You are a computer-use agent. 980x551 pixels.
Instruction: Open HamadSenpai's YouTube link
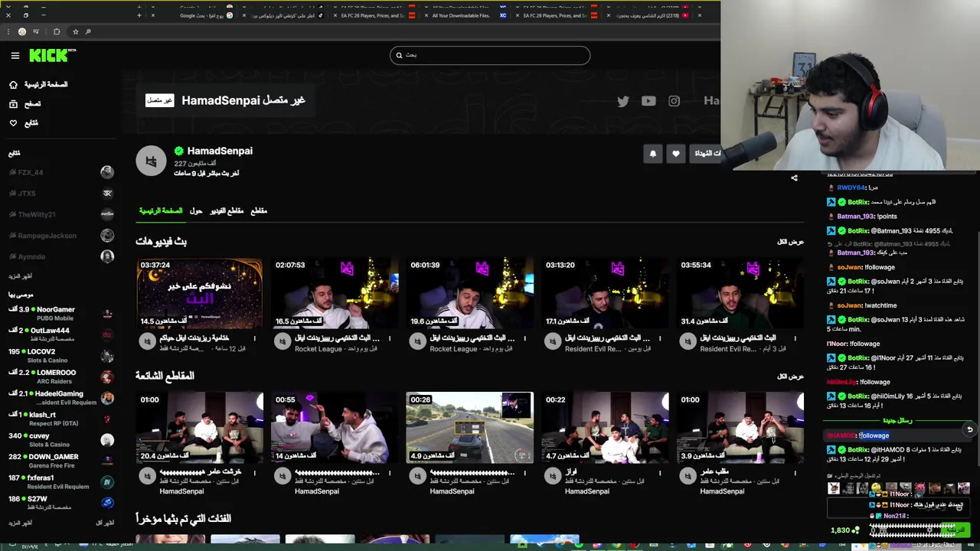coord(648,101)
